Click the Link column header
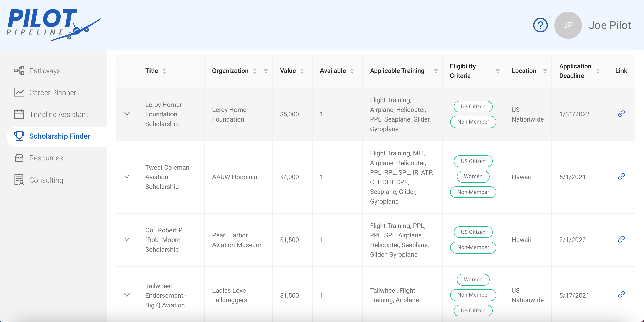644x322 pixels. coord(621,71)
